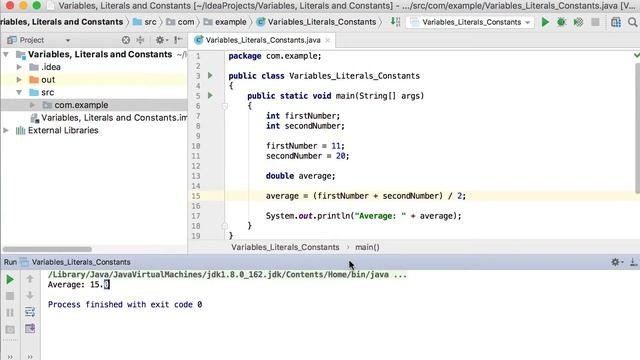Image resolution: width=640 pixels, height=360 pixels.
Task: Hide the Run tool window
Action: (x=633, y=262)
